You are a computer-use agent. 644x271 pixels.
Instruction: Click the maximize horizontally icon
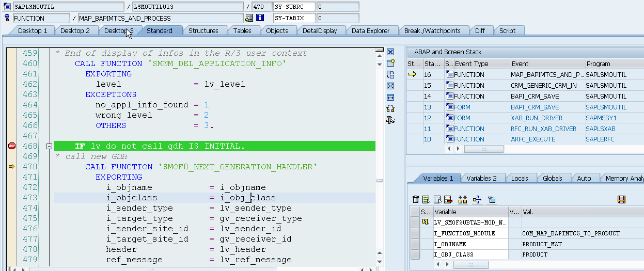click(x=390, y=97)
